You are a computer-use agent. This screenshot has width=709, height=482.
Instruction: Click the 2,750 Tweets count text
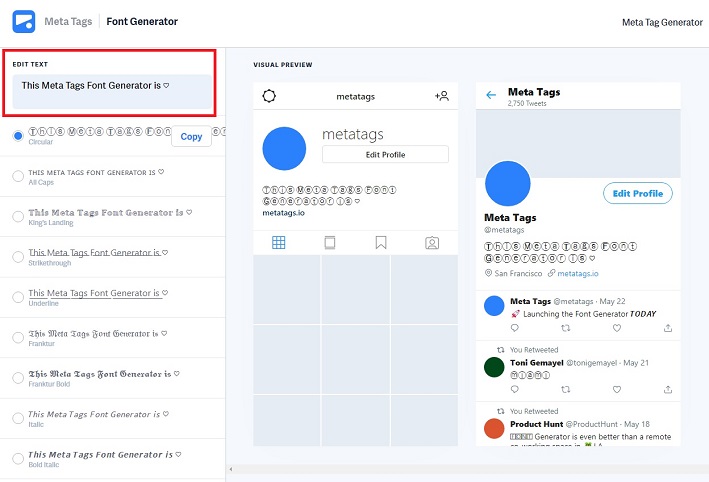point(527,103)
